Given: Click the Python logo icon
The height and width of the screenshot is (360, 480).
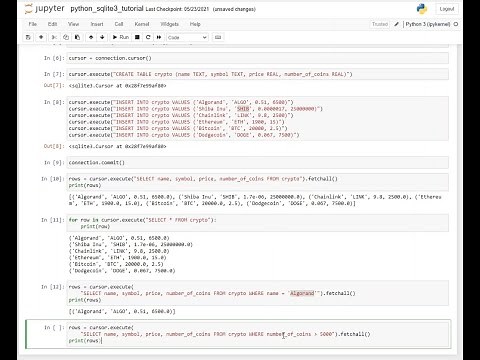Looking at the screenshot, I should [422, 9].
